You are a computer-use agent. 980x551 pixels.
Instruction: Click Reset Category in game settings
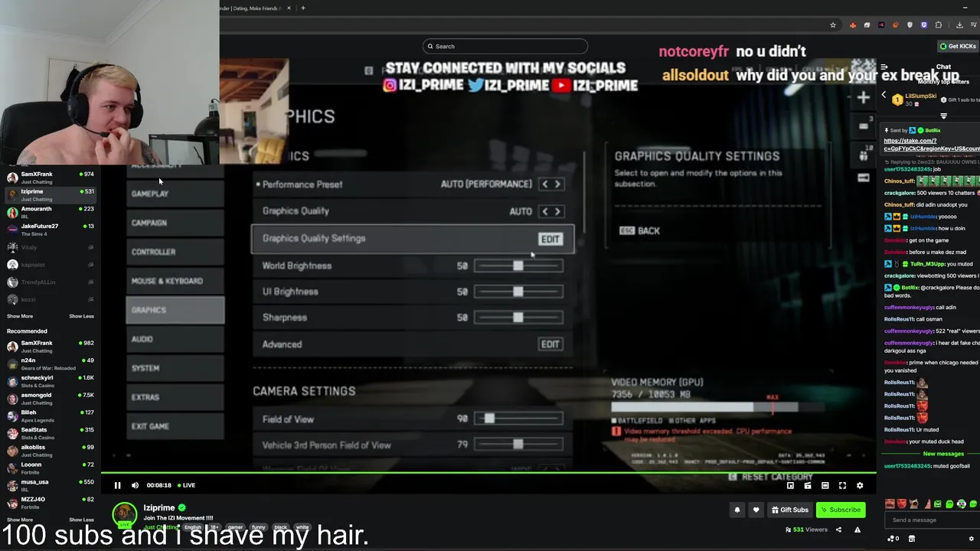(770, 477)
